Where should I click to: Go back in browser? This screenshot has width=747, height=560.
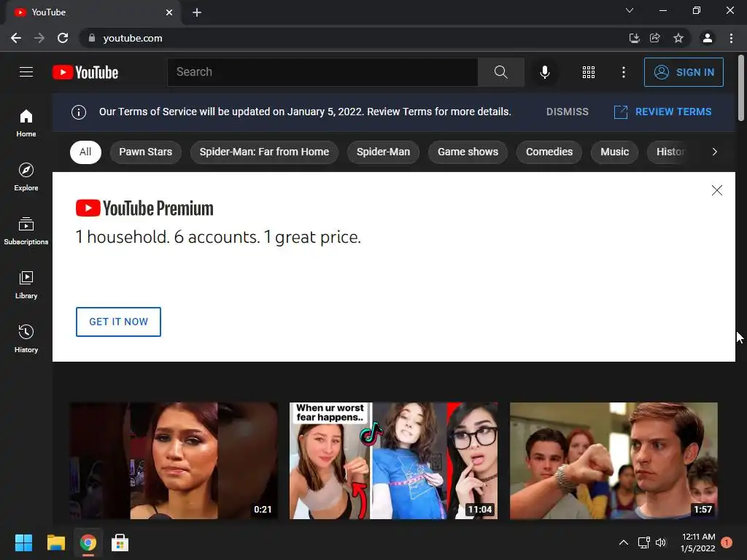click(16, 38)
